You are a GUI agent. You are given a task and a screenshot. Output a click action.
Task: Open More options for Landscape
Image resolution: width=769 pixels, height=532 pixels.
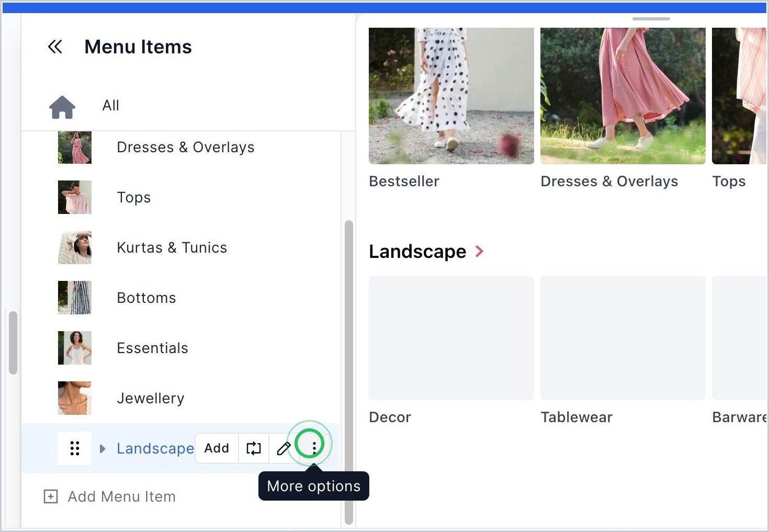point(314,448)
